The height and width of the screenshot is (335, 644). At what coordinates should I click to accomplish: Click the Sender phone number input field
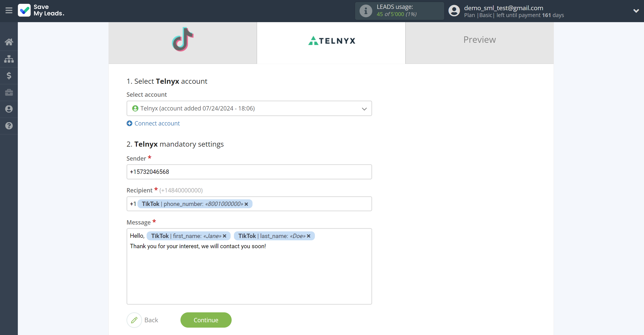click(x=249, y=171)
